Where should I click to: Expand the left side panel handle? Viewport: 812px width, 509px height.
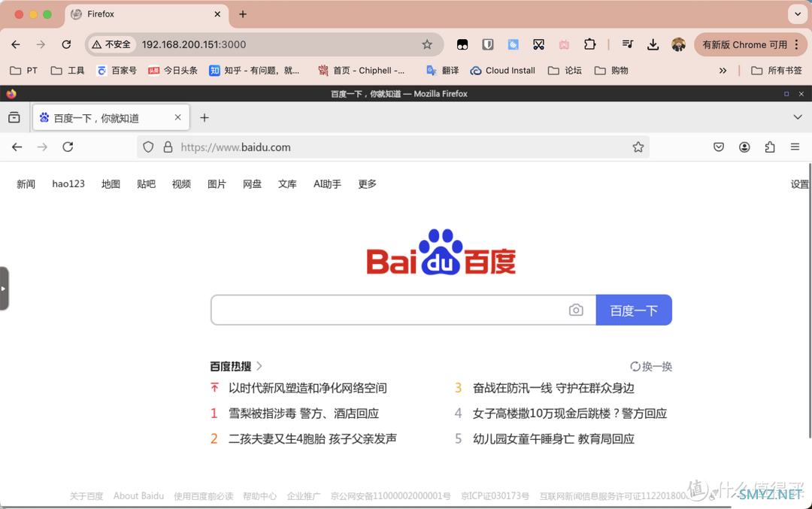pyautogui.click(x=4, y=289)
